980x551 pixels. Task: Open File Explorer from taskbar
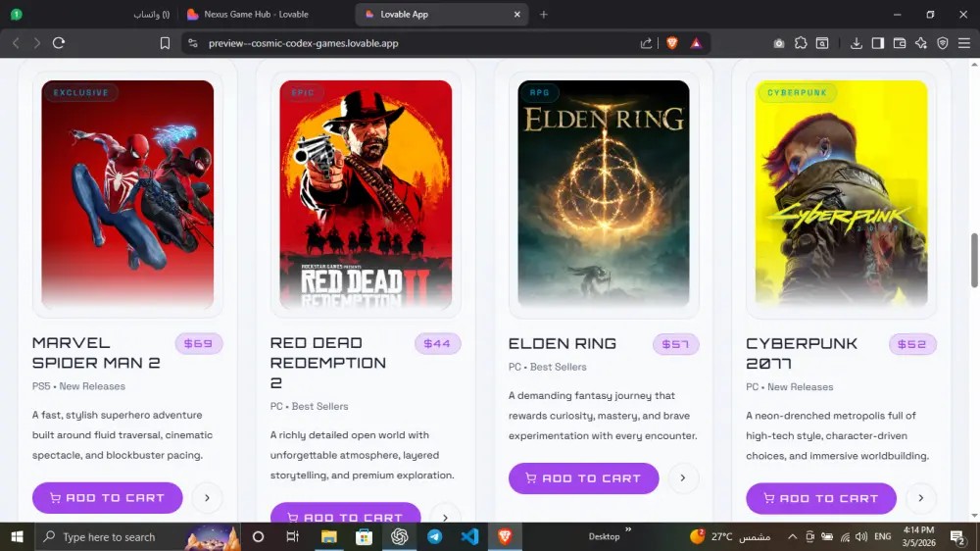[x=328, y=536]
